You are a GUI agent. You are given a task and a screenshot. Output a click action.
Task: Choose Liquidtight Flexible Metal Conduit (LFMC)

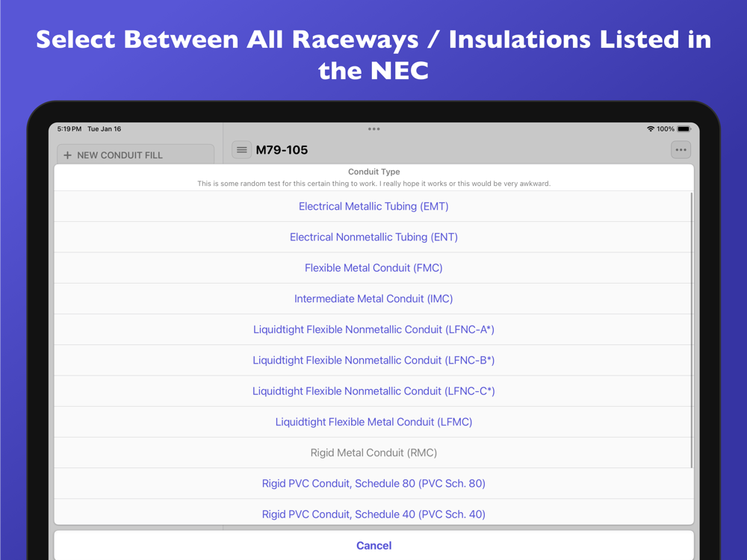coord(373,422)
